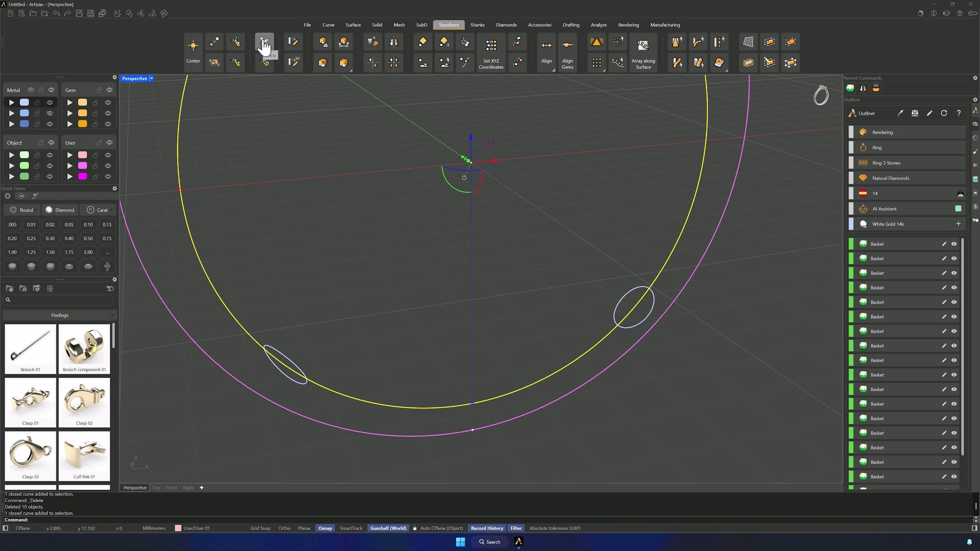The width and height of the screenshot is (980, 551).
Task: Click the first Gem layer pale orange swatch
Action: point(82,102)
